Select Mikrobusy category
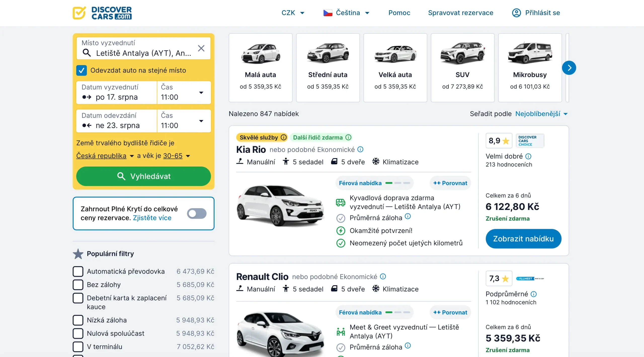 click(x=530, y=68)
